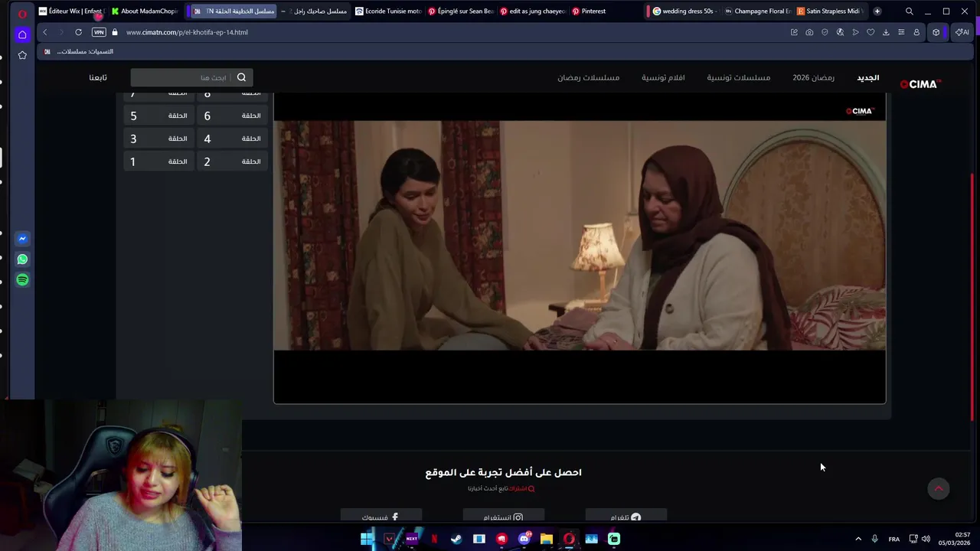
Task: Click the address bar URL
Action: 187,32
